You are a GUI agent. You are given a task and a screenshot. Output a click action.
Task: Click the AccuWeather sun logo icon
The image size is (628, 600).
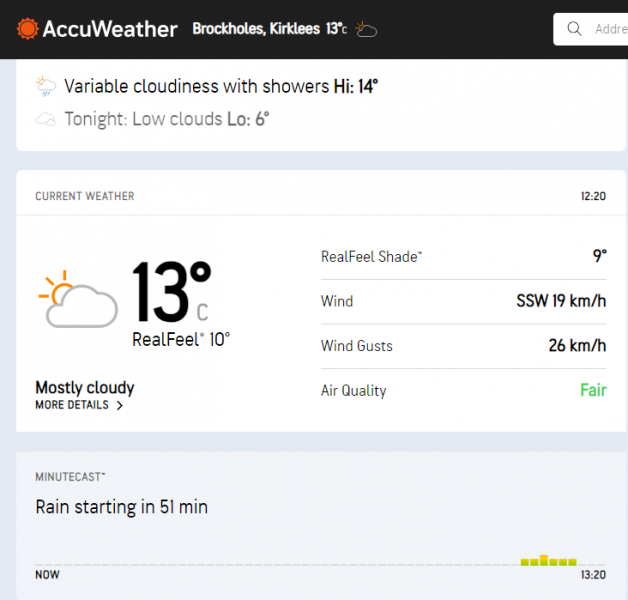tap(28, 29)
